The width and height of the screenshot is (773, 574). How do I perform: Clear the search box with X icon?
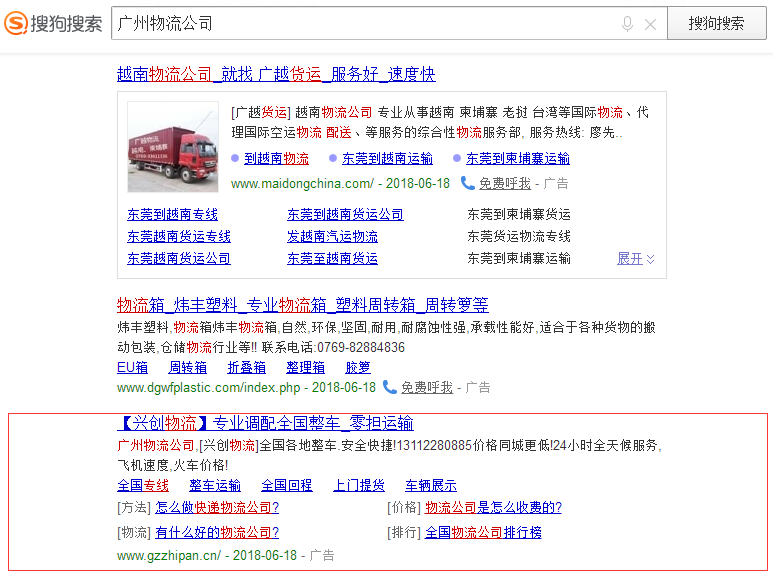650,24
